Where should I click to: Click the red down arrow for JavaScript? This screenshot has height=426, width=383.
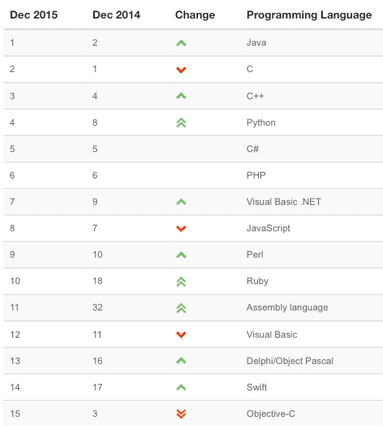181,229
